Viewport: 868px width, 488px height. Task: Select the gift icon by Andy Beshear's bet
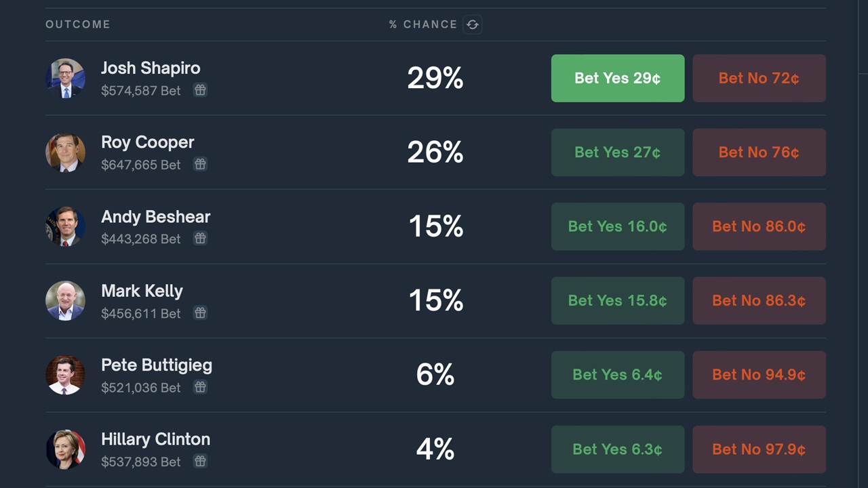[x=200, y=239]
